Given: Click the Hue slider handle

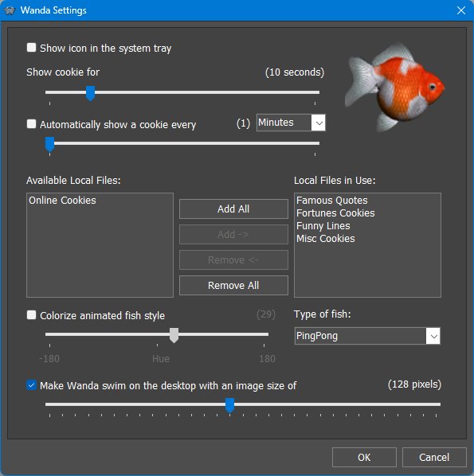Looking at the screenshot, I should pos(174,335).
